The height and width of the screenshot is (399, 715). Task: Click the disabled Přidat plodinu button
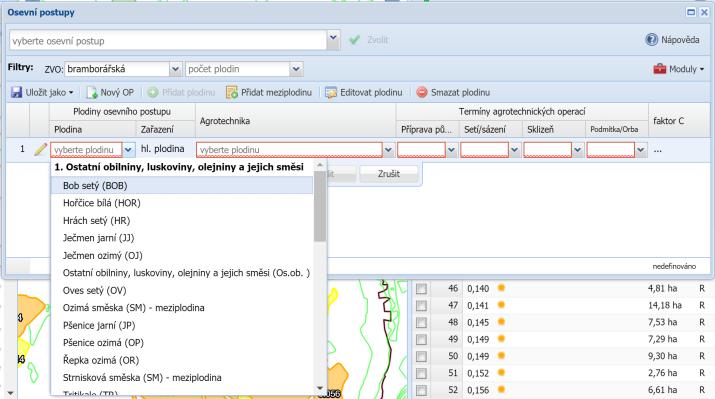(x=181, y=93)
